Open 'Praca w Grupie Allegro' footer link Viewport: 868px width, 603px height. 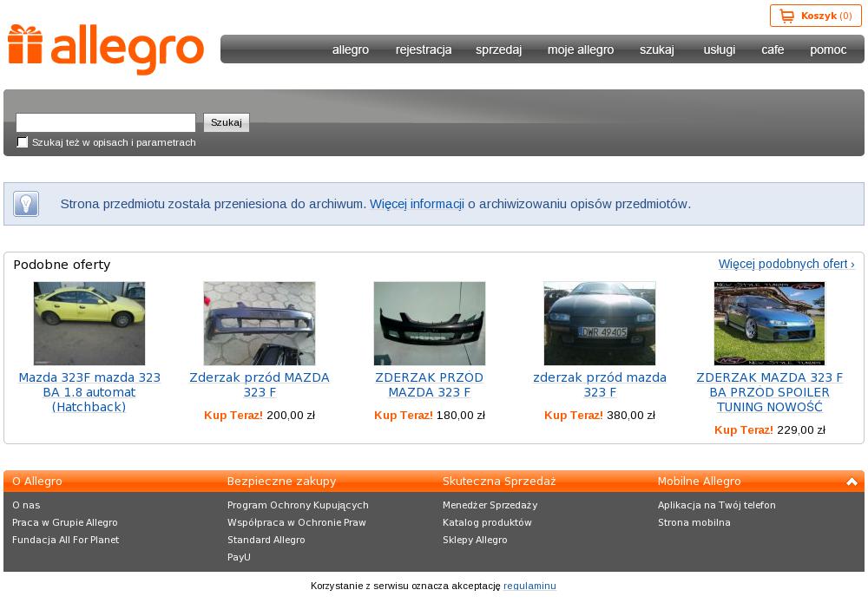pos(65,522)
